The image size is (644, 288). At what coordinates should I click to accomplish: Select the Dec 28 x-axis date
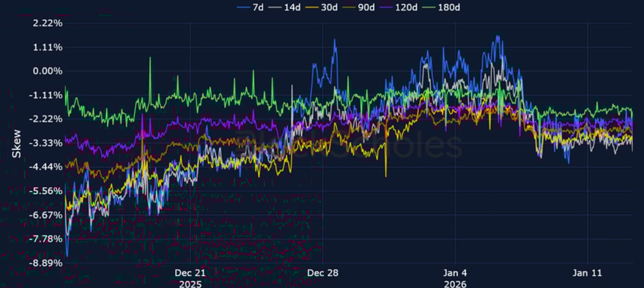click(x=323, y=273)
